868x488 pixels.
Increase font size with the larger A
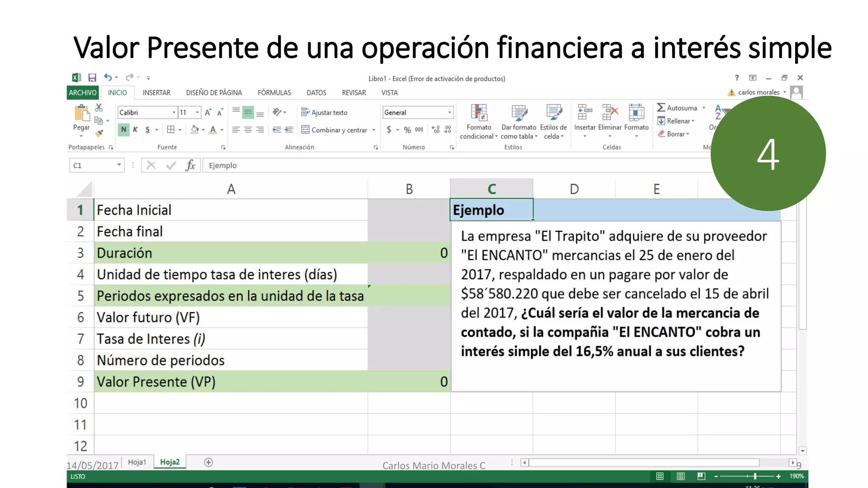208,112
